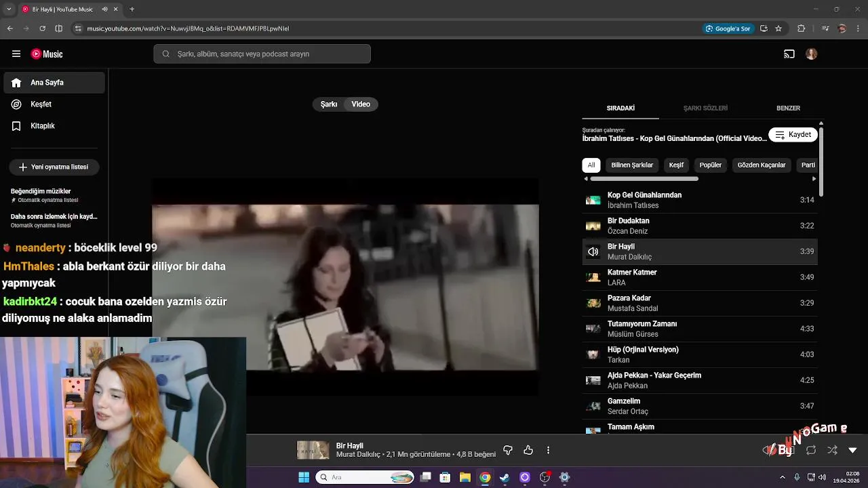Click the Bir Hayli video player
868x488 pixels.
point(345,287)
